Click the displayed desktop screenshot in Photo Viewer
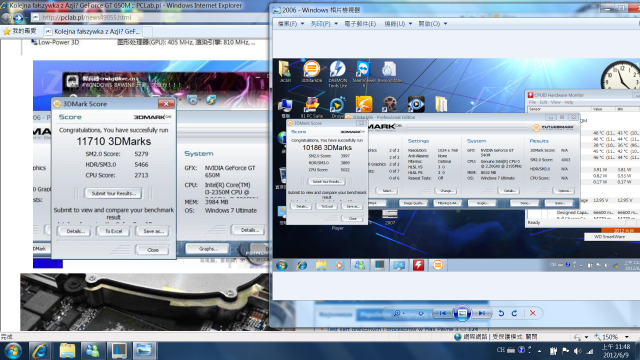 456,165
